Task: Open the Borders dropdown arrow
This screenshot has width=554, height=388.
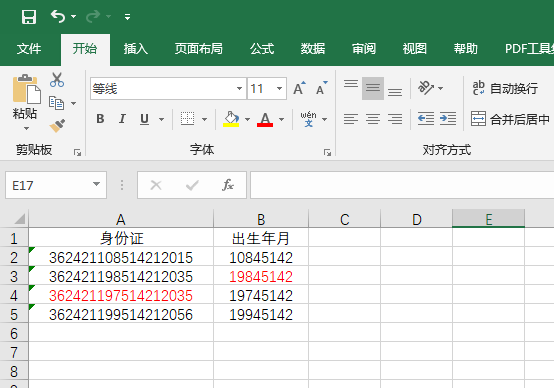Action: [205, 119]
